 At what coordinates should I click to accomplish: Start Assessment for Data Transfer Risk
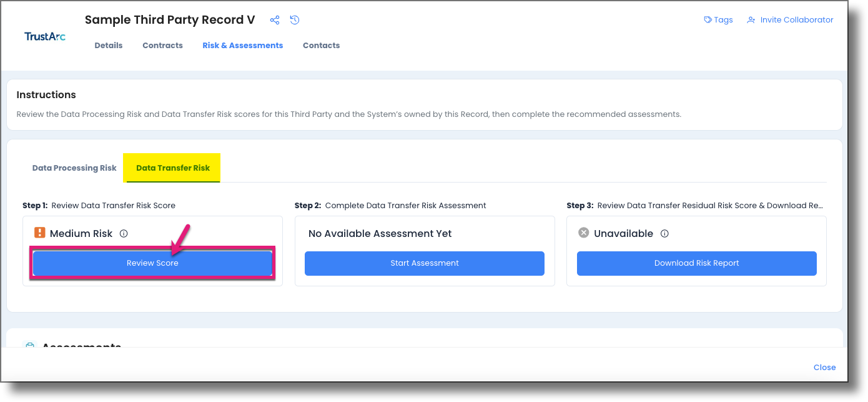425,263
